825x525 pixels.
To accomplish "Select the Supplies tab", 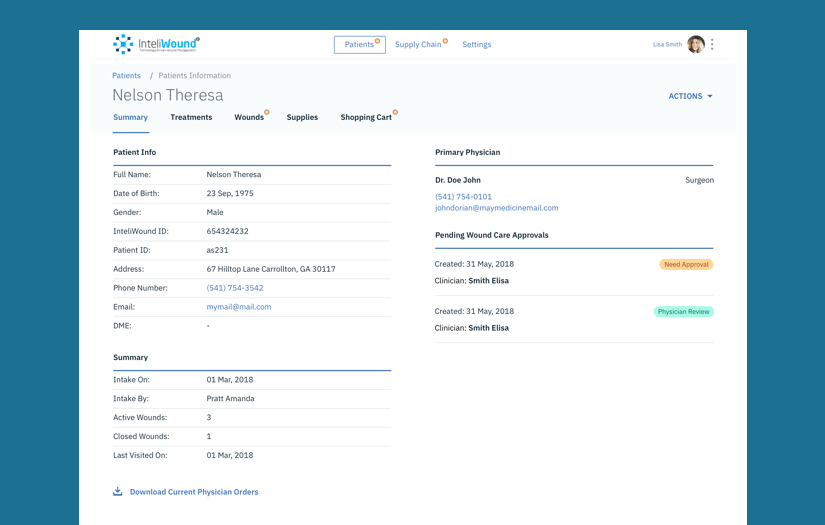I will pyautogui.click(x=302, y=118).
